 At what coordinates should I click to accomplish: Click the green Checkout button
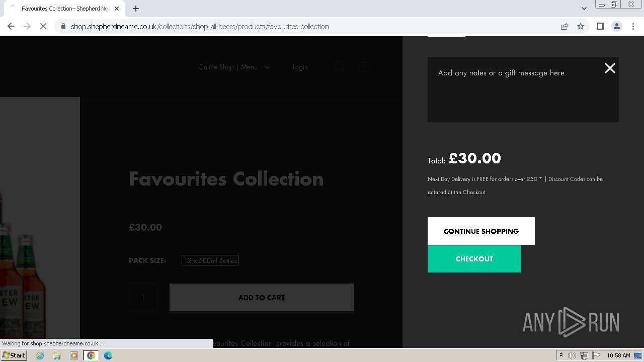pos(474,259)
